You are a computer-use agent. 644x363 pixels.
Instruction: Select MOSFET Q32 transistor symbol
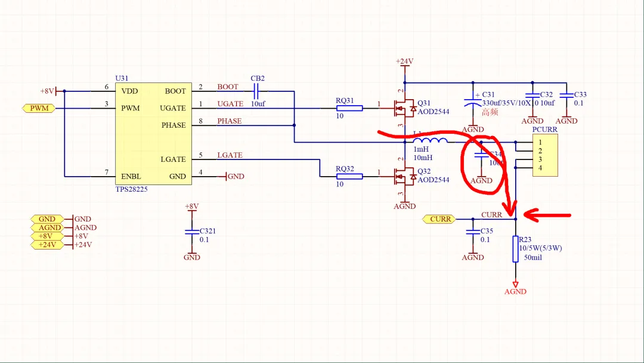[404, 177]
